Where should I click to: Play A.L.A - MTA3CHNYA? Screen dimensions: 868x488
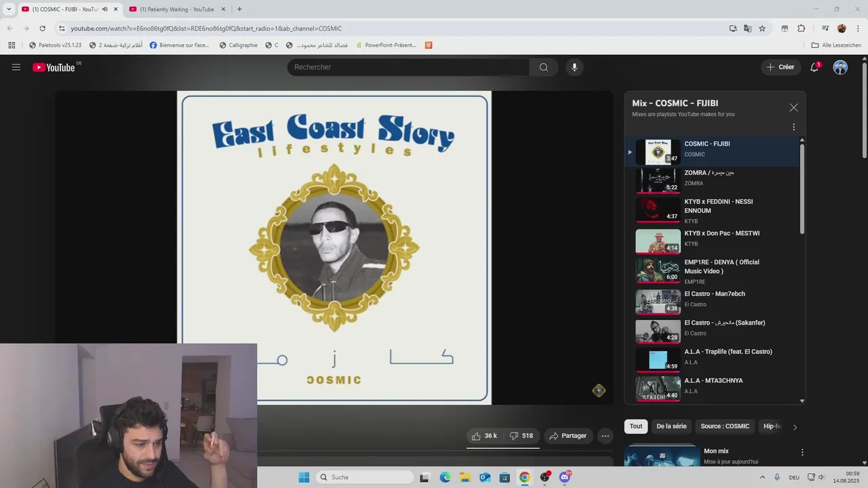pos(712,388)
